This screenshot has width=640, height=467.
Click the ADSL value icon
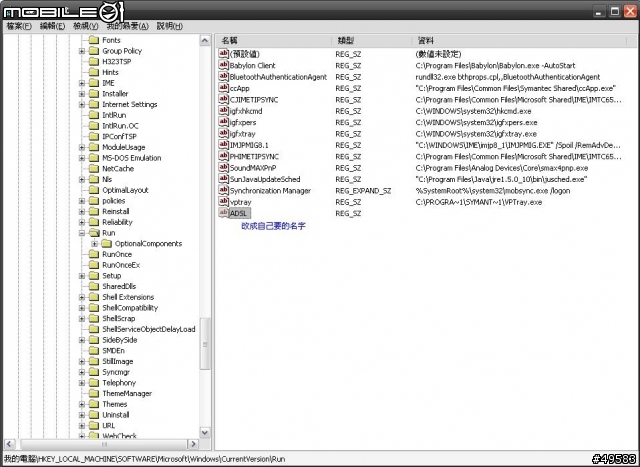click(x=223, y=213)
